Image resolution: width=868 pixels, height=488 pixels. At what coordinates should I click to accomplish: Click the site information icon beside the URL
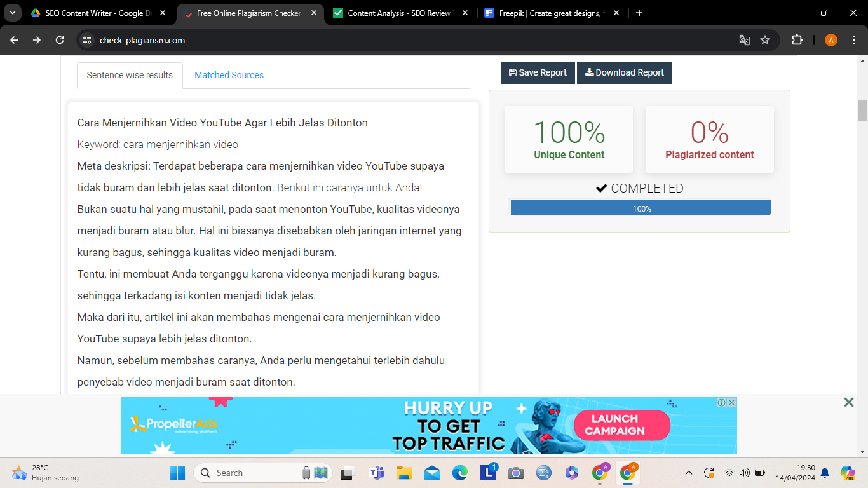point(88,40)
